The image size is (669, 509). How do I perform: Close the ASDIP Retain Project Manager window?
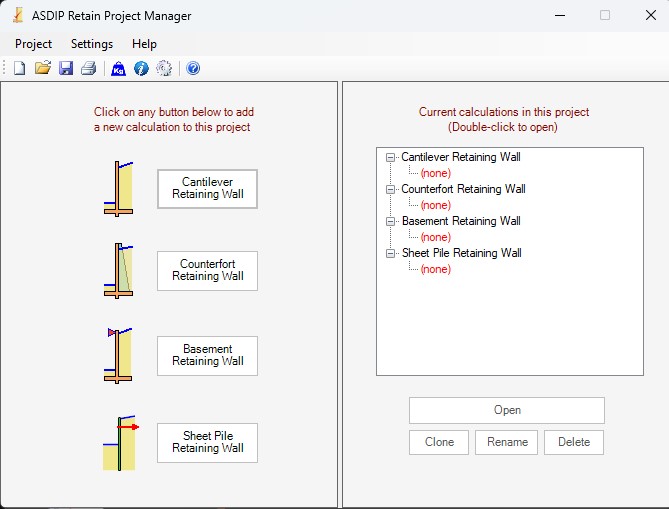tap(651, 15)
